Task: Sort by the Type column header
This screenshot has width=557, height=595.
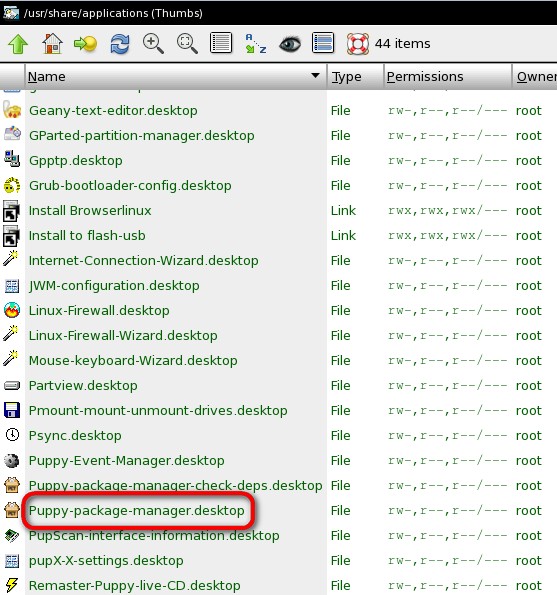Action: [346, 77]
